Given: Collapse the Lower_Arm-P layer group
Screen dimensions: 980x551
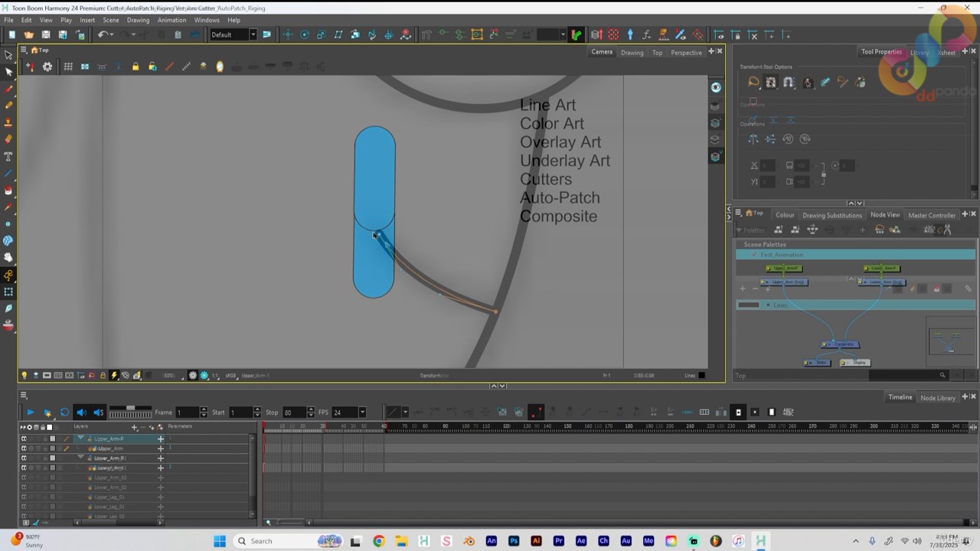Looking at the screenshot, I should point(80,458).
